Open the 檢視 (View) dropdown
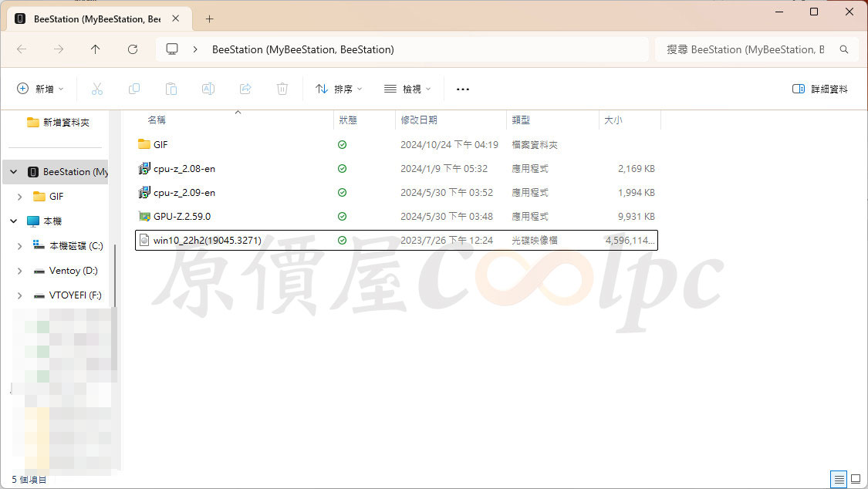Viewport: 868px width, 489px height. (407, 89)
